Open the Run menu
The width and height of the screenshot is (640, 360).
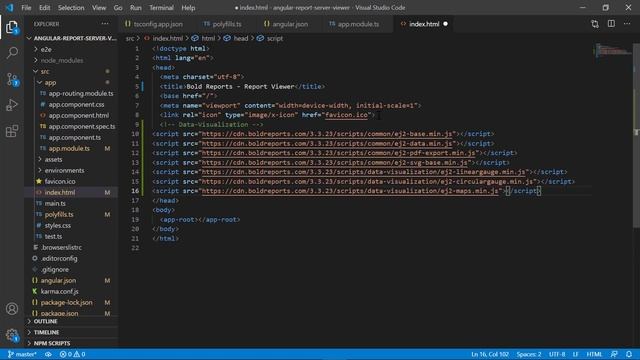coord(136,8)
